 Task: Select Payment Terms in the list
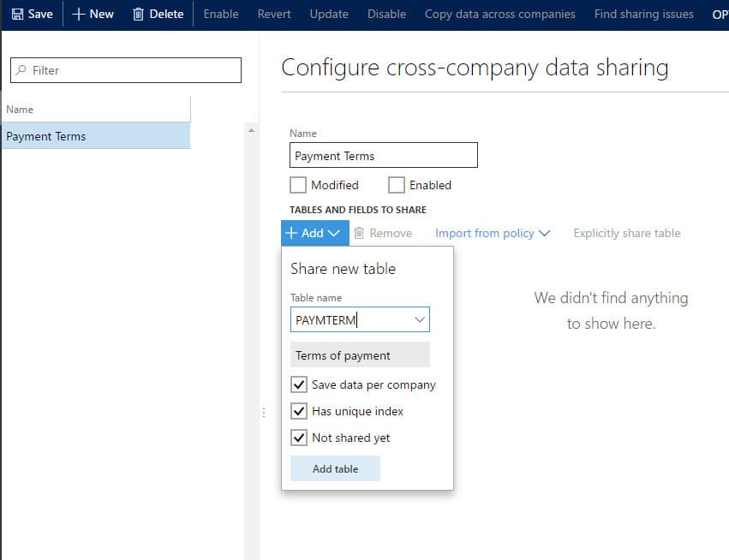point(46,136)
